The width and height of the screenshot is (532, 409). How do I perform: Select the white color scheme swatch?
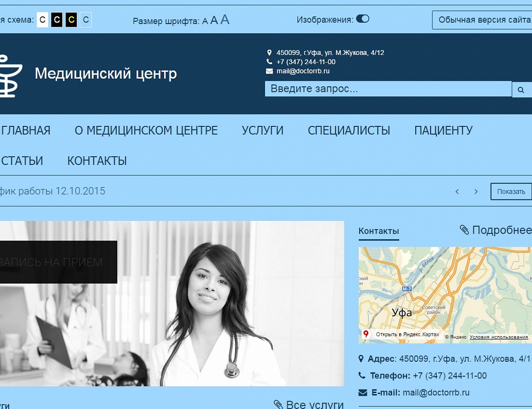42,20
